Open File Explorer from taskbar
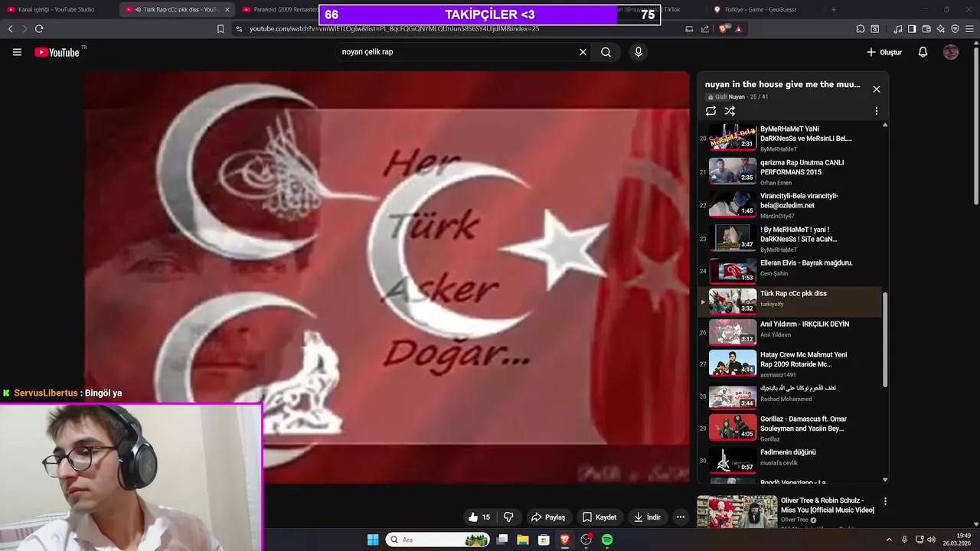 [523, 540]
